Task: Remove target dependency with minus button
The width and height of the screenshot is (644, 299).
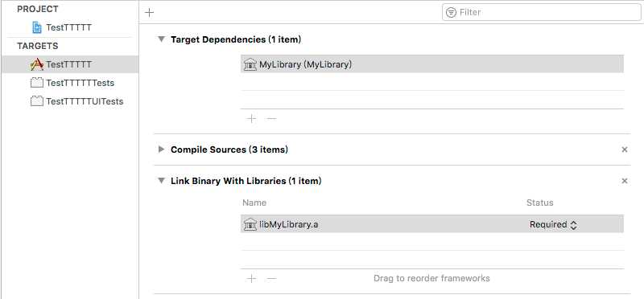Action: click(x=271, y=118)
